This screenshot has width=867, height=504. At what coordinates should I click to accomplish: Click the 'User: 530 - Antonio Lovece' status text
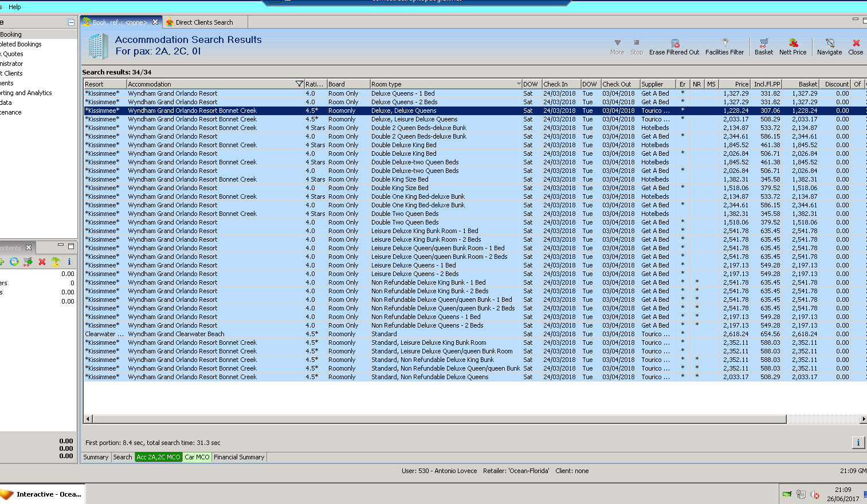[440, 471]
